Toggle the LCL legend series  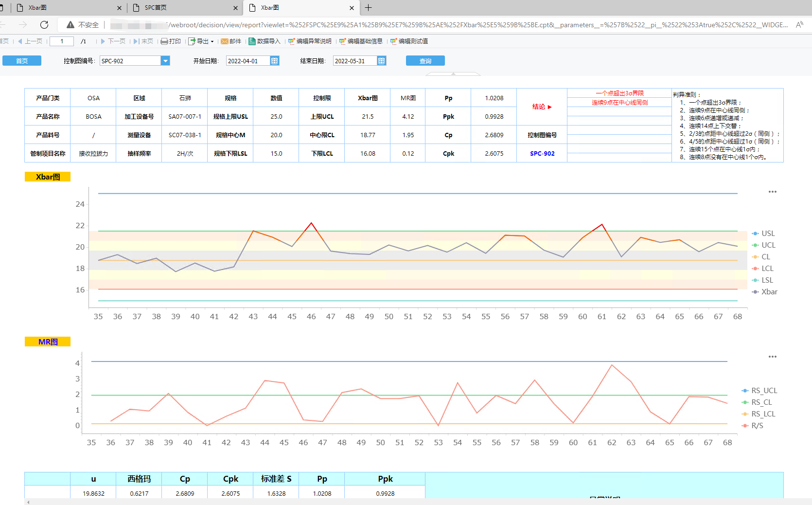click(763, 269)
